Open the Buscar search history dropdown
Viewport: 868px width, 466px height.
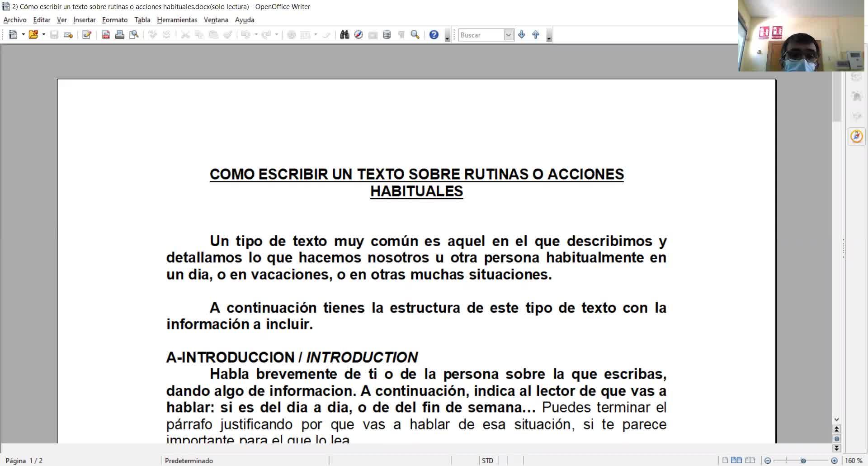pyautogui.click(x=509, y=35)
